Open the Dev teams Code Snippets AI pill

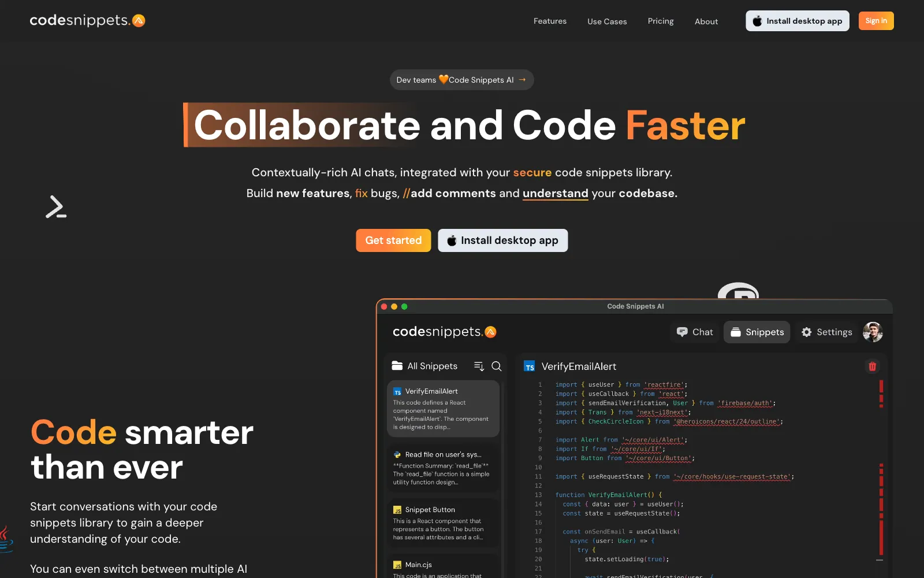tap(461, 80)
